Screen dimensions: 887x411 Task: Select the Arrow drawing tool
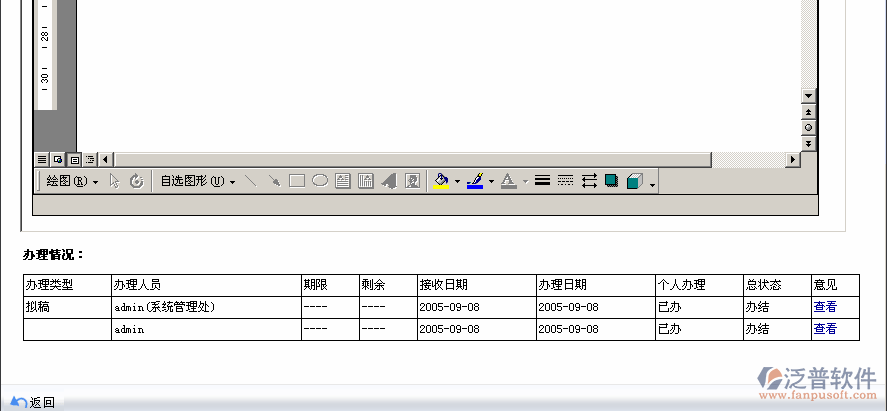click(x=274, y=181)
